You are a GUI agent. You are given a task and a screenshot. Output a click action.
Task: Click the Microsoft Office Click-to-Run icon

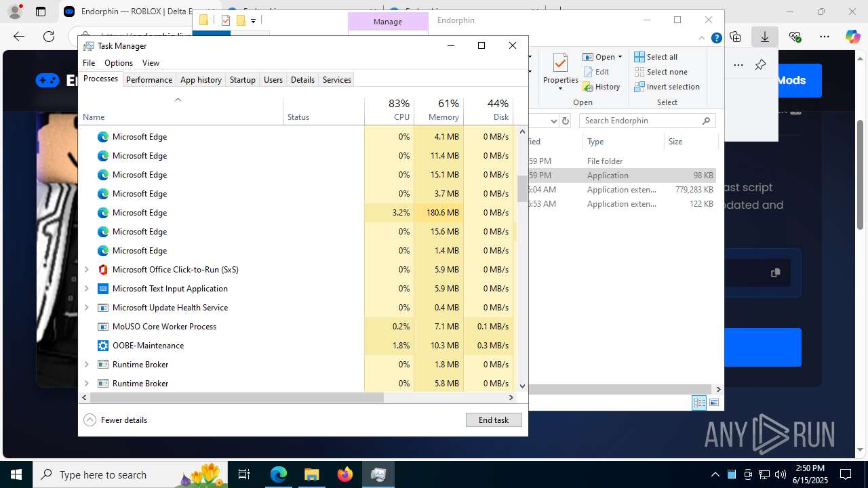tap(103, 270)
